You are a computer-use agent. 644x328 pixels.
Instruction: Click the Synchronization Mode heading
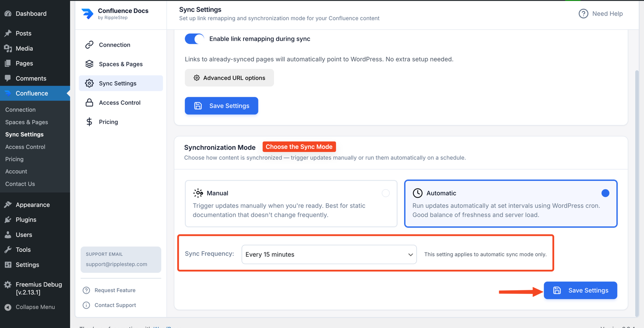pos(220,147)
